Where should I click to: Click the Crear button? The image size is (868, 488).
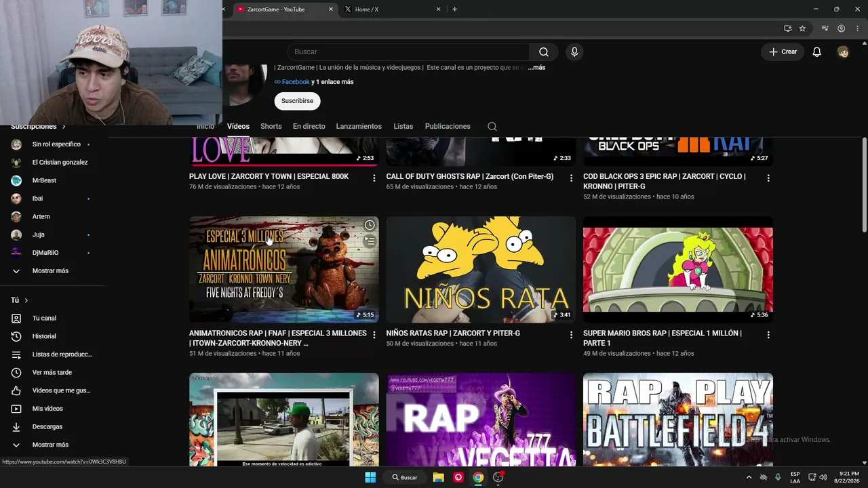tap(783, 52)
